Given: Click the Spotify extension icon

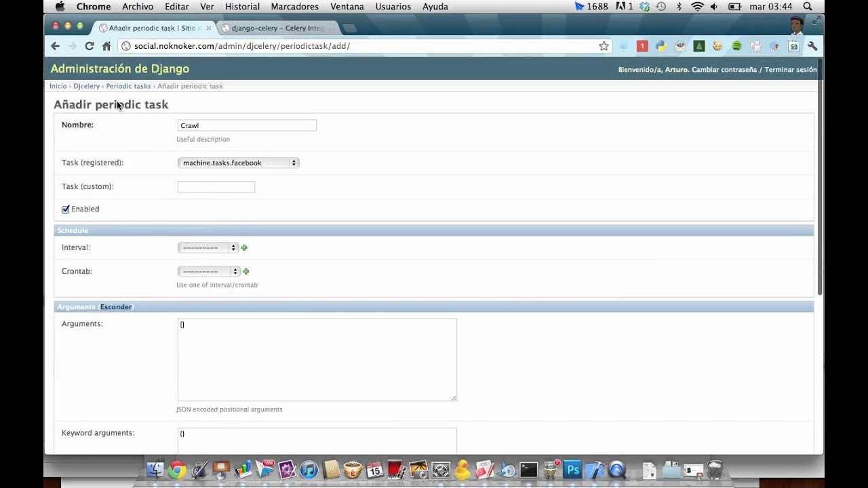Looking at the screenshot, I should coord(736,46).
